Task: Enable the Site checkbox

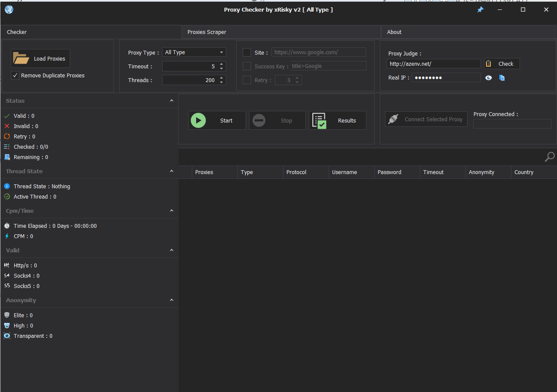Action: (247, 52)
